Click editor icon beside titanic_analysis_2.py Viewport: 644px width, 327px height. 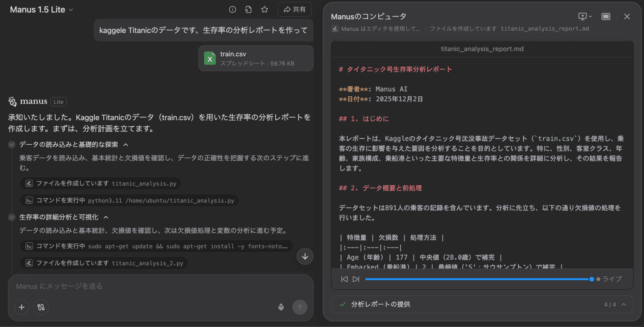[29, 263]
